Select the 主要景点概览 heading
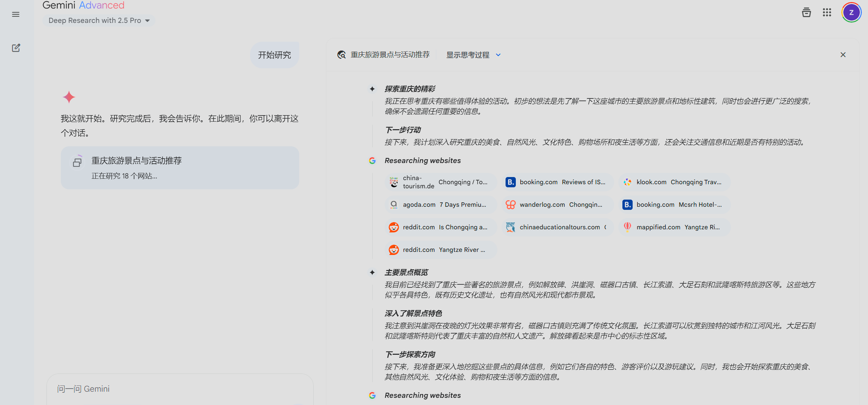 pyautogui.click(x=406, y=272)
